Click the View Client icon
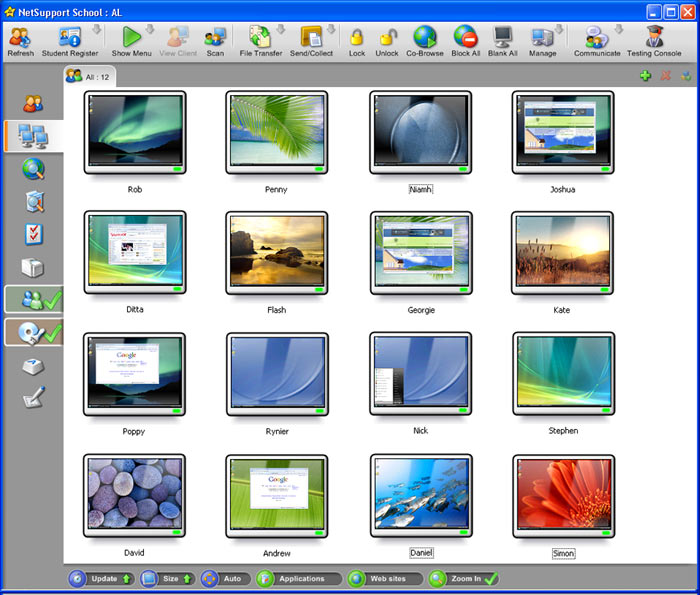Image resolution: width=700 pixels, height=595 pixels. click(178, 42)
